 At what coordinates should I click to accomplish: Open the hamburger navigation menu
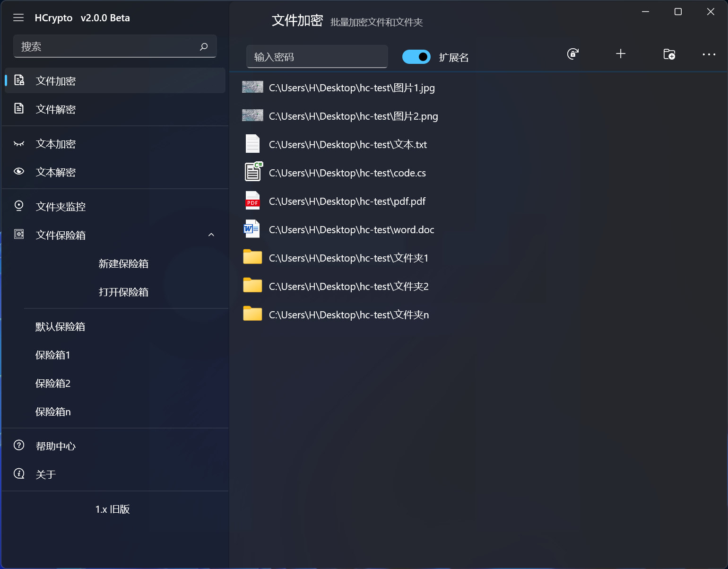(x=18, y=18)
